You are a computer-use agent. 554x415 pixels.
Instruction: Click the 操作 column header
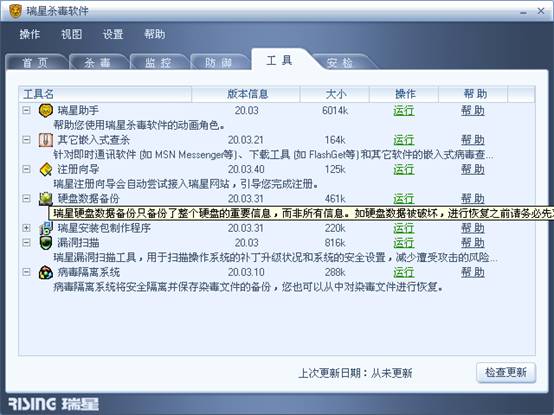[404, 94]
